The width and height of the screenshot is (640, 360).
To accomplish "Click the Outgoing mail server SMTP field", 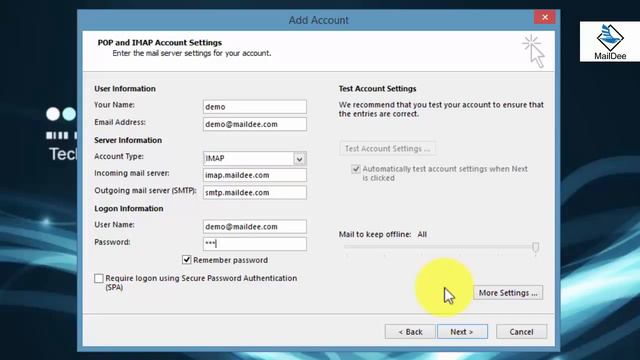I will [x=255, y=192].
